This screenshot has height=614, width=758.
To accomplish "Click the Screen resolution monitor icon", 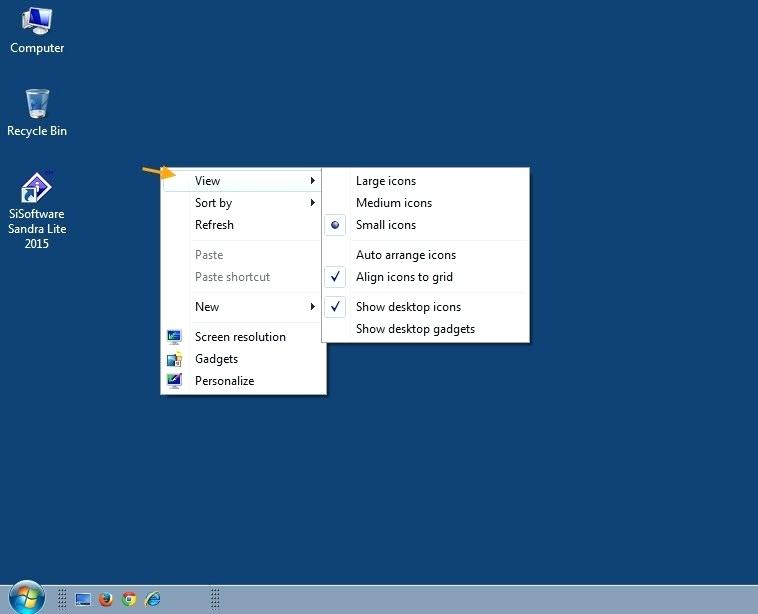I will coord(174,336).
